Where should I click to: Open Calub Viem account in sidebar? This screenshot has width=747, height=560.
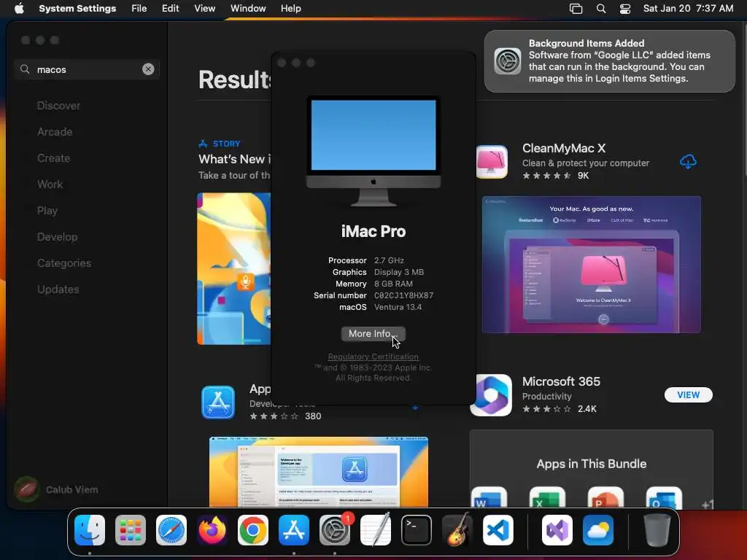pos(57,489)
